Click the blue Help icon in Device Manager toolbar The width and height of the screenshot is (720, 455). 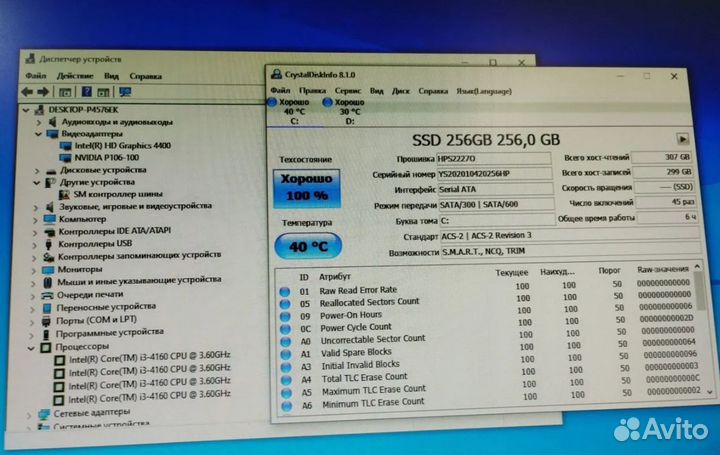click(86, 92)
